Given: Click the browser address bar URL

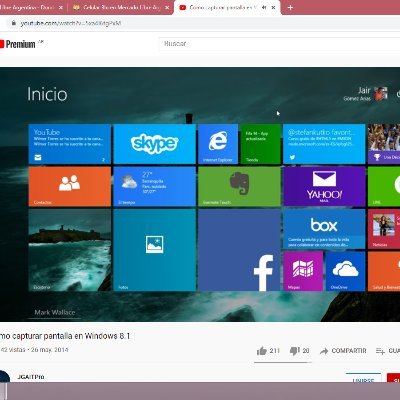Looking at the screenshot, I should coord(71,23).
